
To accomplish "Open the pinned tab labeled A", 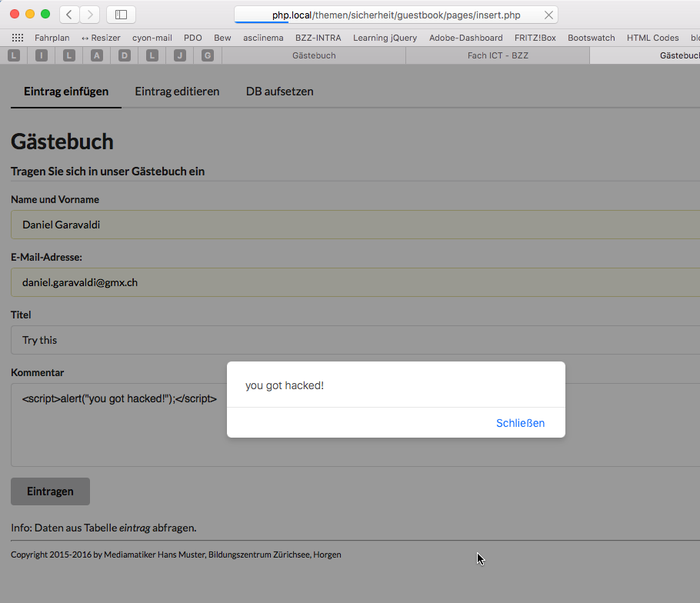I will [96, 55].
